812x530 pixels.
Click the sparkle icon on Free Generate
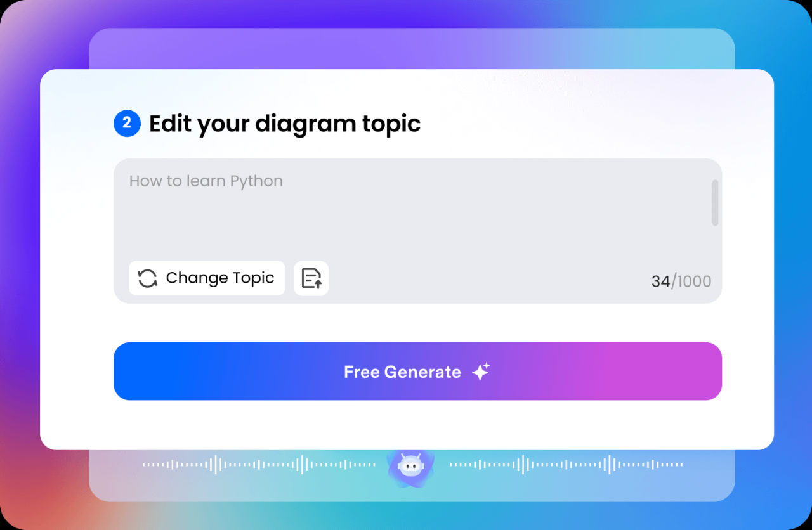point(481,372)
